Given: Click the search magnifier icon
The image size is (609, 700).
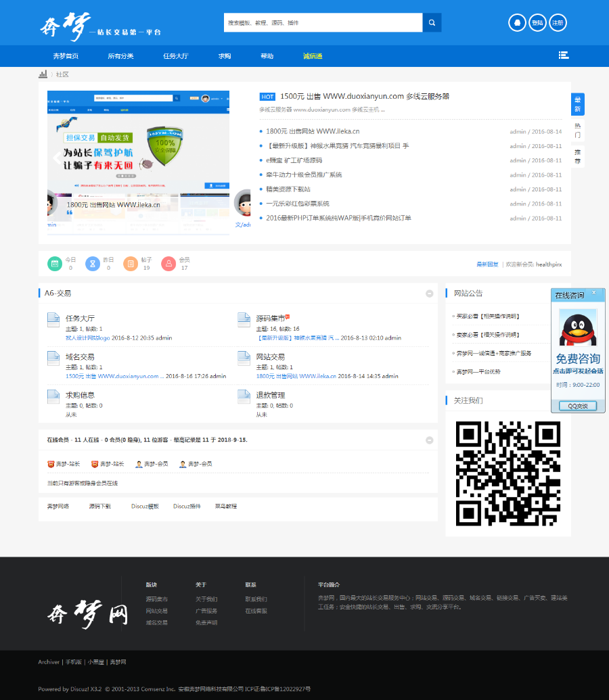Looking at the screenshot, I should [432, 22].
